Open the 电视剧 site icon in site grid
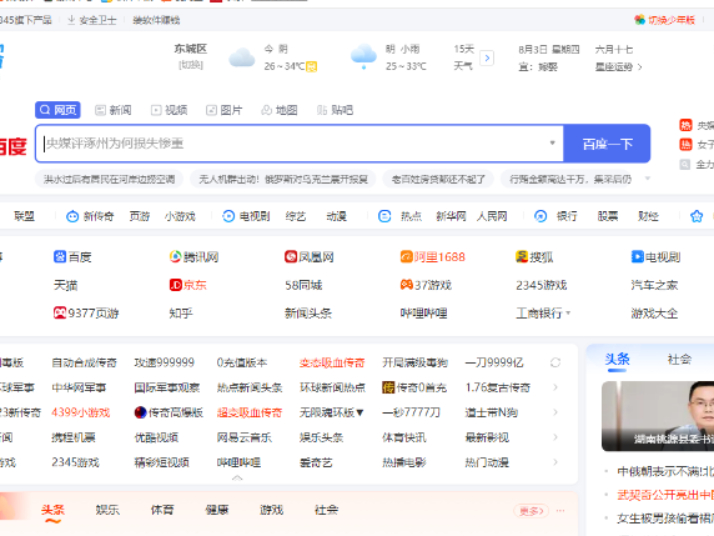Viewport: 714px width, 536px height. [x=638, y=257]
